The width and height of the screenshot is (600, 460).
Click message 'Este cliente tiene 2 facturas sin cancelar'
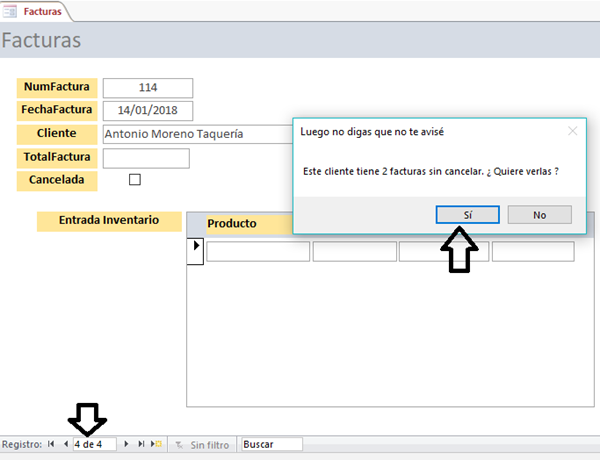click(x=393, y=171)
